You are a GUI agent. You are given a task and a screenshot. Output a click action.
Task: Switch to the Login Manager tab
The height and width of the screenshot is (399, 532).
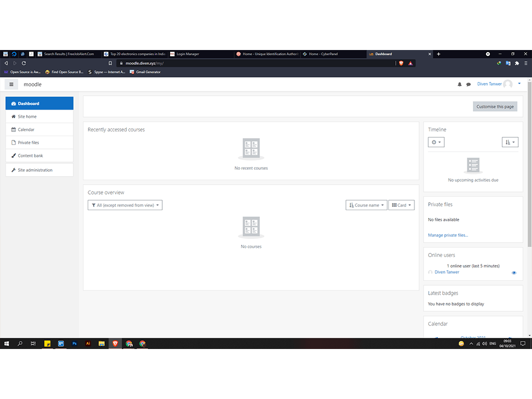[201, 54]
